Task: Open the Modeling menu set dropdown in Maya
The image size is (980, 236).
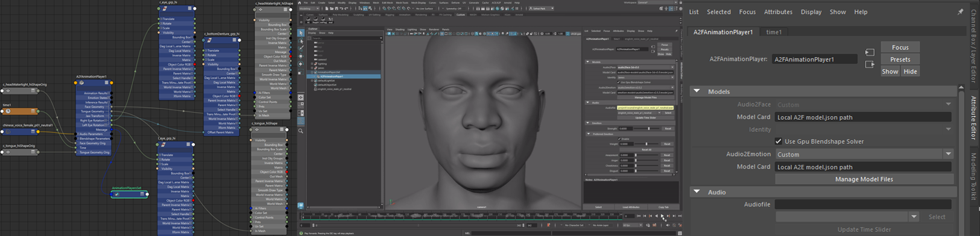Action: click(x=309, y=8)
